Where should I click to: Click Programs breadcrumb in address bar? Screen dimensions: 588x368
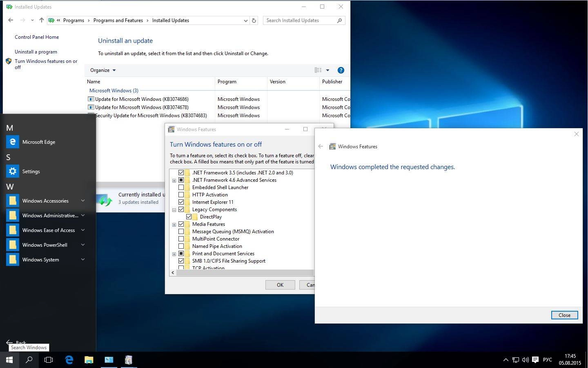(73, 20)
